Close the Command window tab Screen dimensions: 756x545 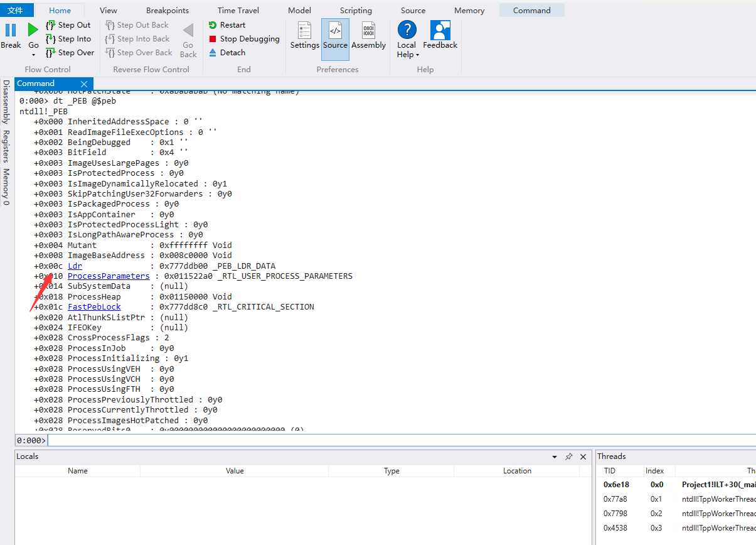tap(84, 84)
